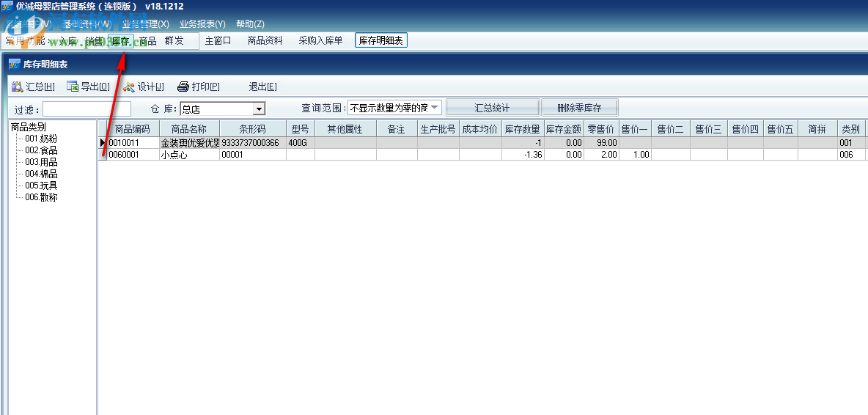
Task: Click the 售价二 column header
Action: pos(670,129)
